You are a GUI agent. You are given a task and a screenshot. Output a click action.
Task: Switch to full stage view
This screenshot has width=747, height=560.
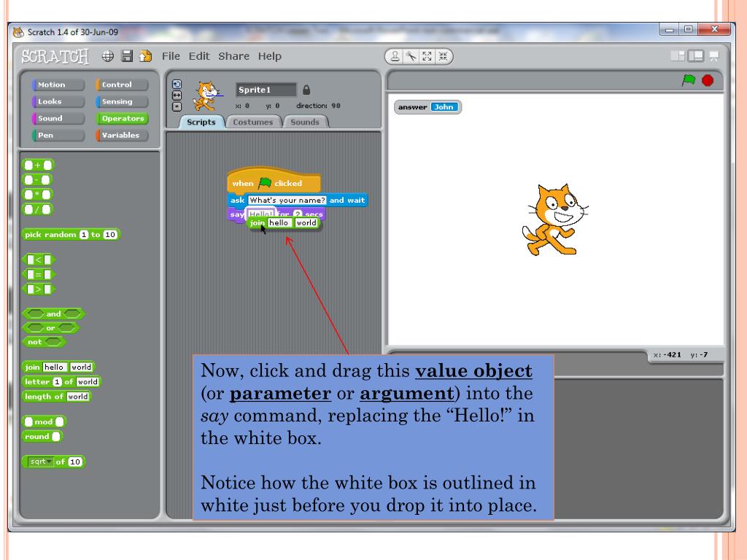coord(695,56)
